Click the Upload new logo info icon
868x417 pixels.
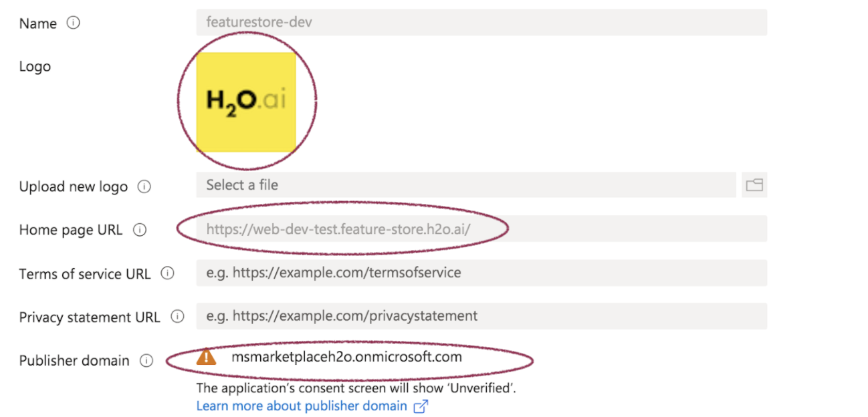pyautogui.click(x=144, y=186)
